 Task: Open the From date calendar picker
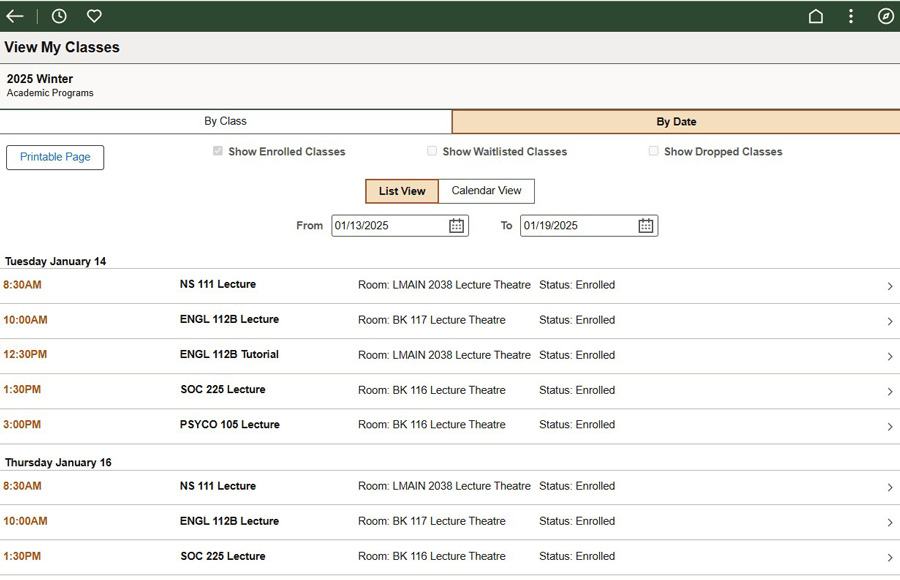pyautogui.click(x=456, y=225)
